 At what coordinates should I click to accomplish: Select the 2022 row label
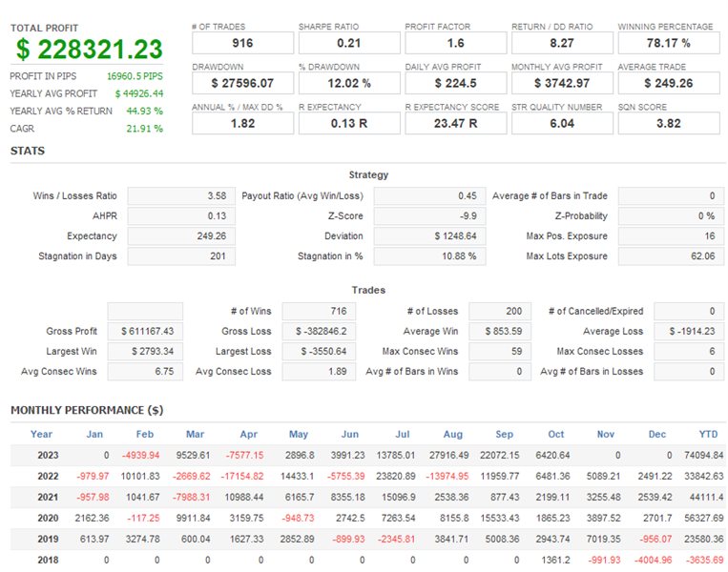48,476
